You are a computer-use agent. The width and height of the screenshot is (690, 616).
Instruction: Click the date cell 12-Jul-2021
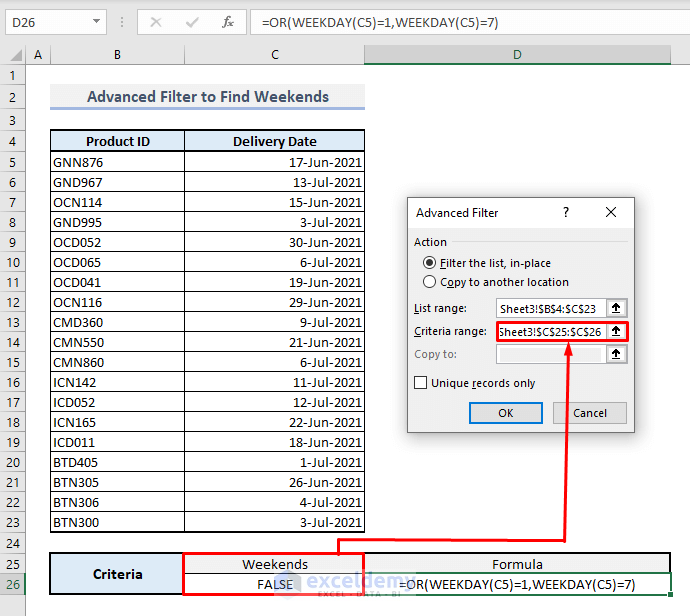click(274, 402)
